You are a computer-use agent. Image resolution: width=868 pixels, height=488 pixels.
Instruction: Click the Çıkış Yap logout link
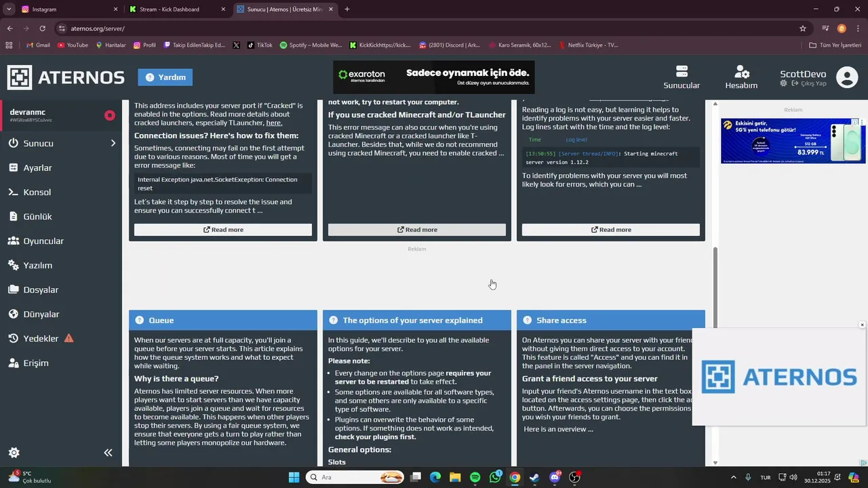tap(809, 83)
